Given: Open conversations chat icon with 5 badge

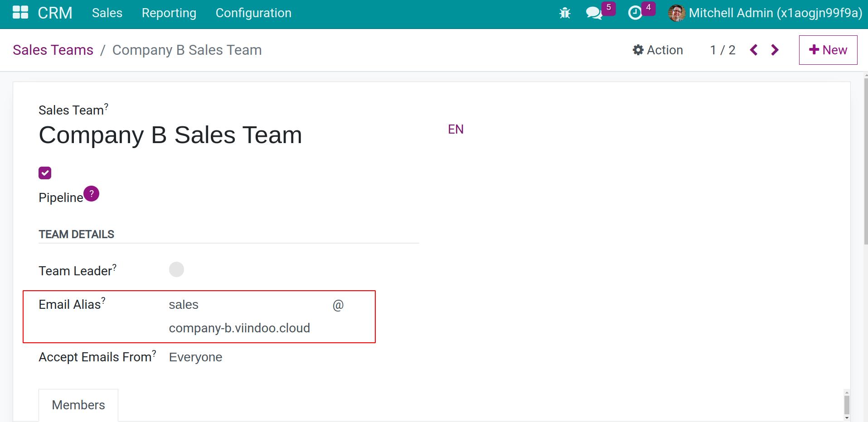Looking at the screenshot, I should (594, 13).
